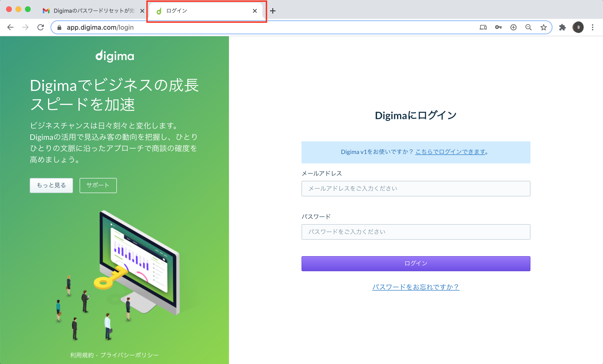Click the digima logo on green panel

coord(115,56)
